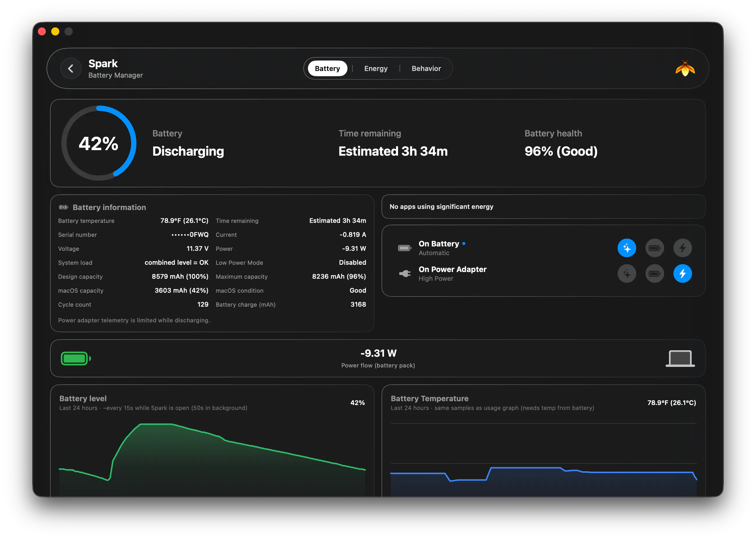Switch to the Behavior tab
The height and width of the screenshot is (540, 756).
426,68
